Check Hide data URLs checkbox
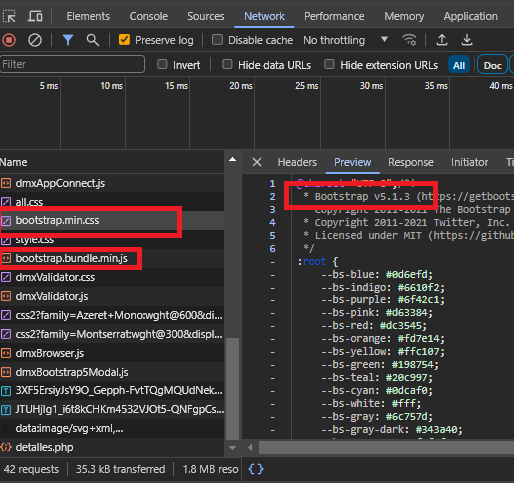514x483 pixels. click(227, 64)
